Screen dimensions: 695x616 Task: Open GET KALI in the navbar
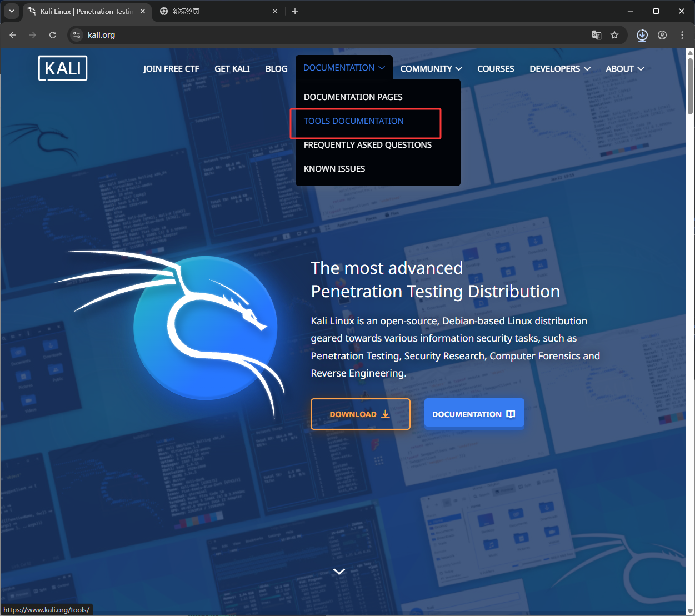tap(232, 69)
